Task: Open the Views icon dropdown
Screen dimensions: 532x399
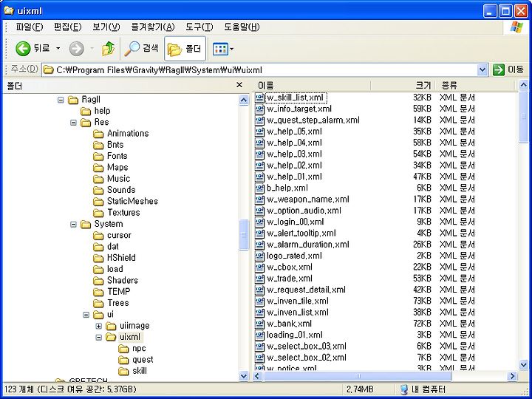Action: (223, 49)
